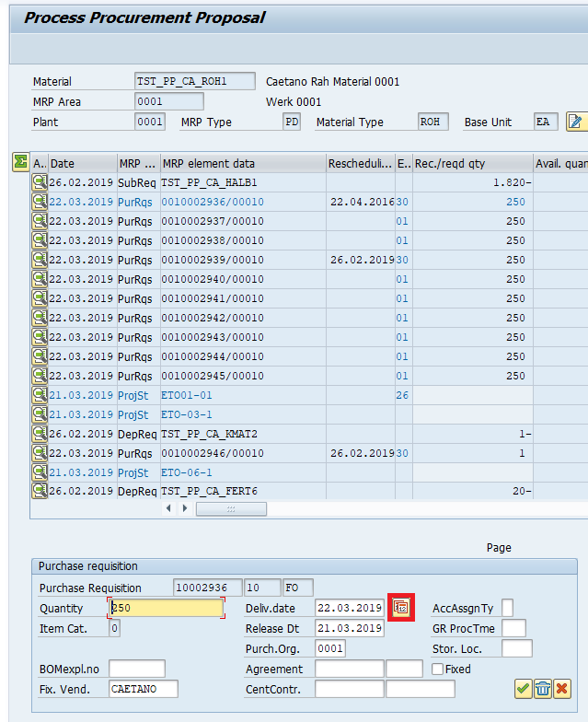
Task: Click the Quantity input field
Action: click(166, 609)
